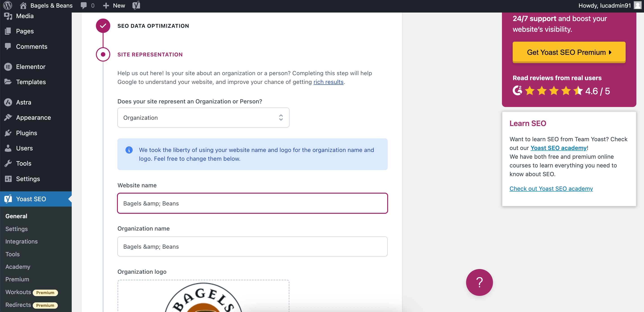Click the WordPress logo icon

(x=8, y=5)
